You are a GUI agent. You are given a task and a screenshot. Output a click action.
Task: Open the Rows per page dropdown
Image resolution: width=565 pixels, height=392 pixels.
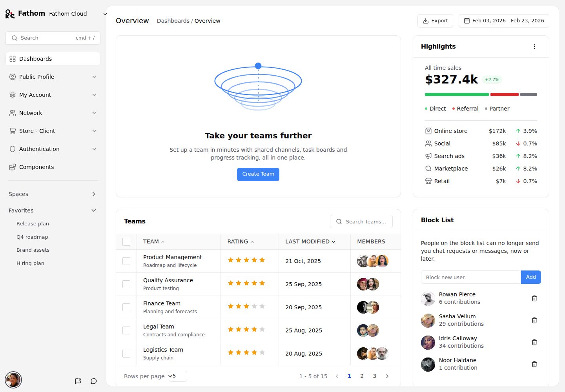[x=178, y=376]
